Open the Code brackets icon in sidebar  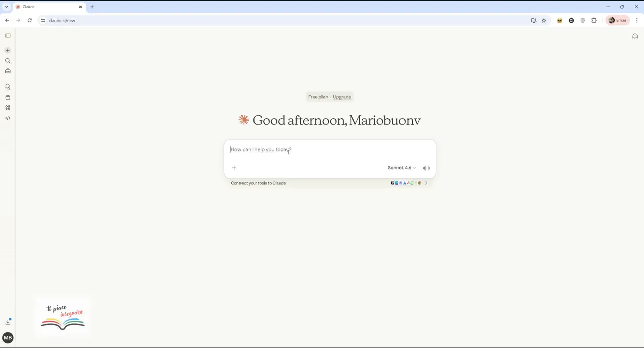coord(8,118)
